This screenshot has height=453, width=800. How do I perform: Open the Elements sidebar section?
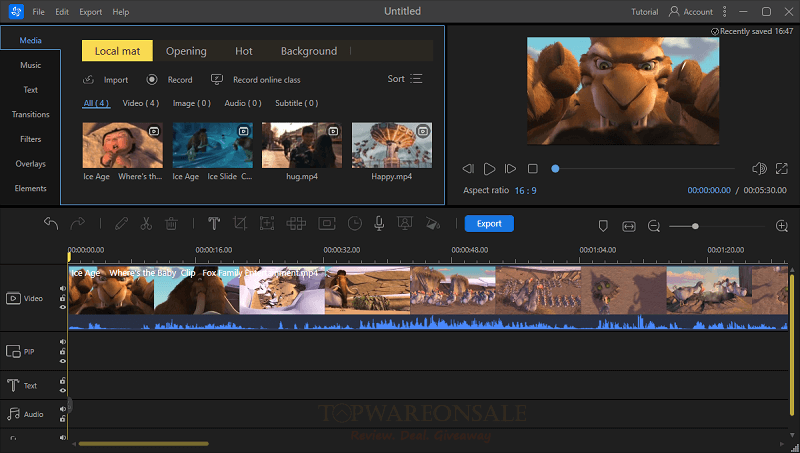point(31,188)
